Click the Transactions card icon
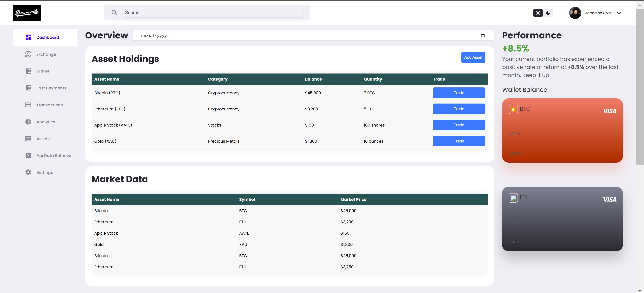Viewport: 644px width, 293px height. [28, 105]
